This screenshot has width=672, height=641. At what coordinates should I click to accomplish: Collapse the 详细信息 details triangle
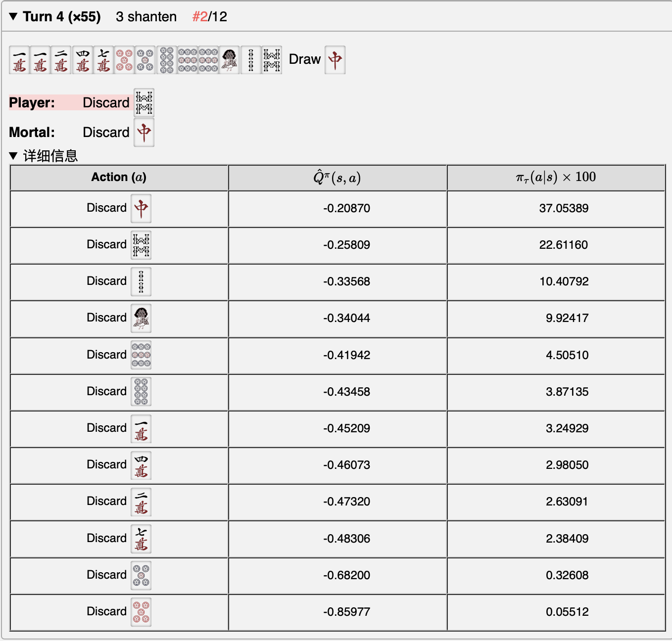tap(13, 156)
